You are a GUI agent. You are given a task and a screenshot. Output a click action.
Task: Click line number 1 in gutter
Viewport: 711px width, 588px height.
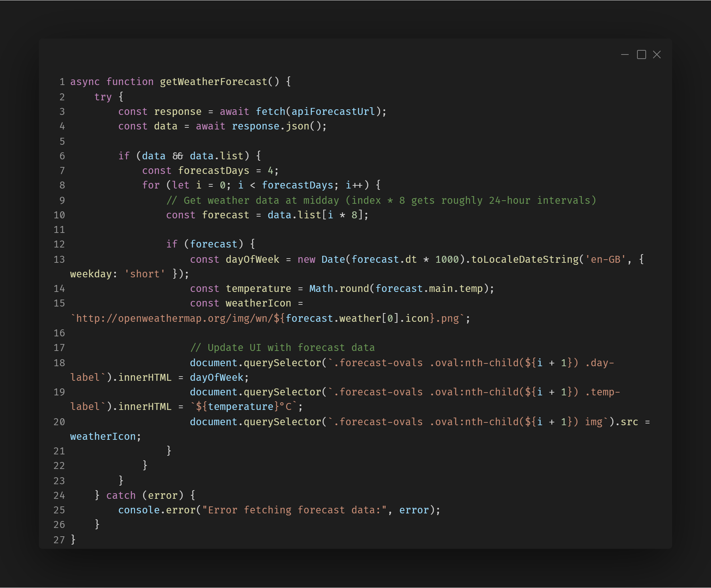[62, 82]
